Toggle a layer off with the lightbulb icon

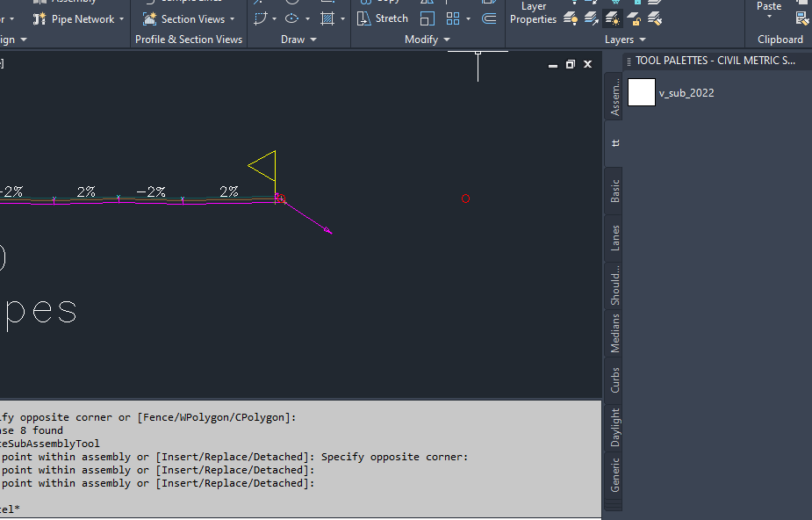[x=571, y=18]
